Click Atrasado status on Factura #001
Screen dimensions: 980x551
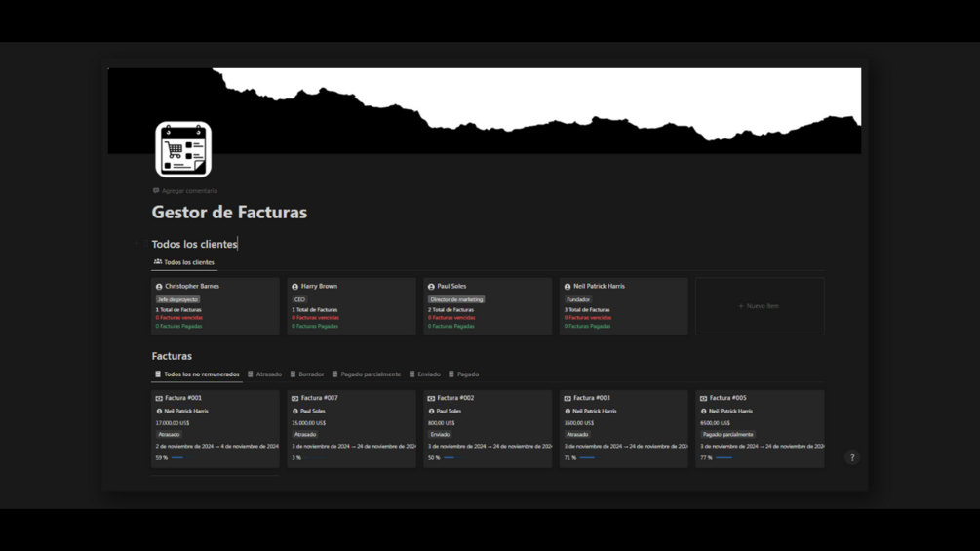169,434
